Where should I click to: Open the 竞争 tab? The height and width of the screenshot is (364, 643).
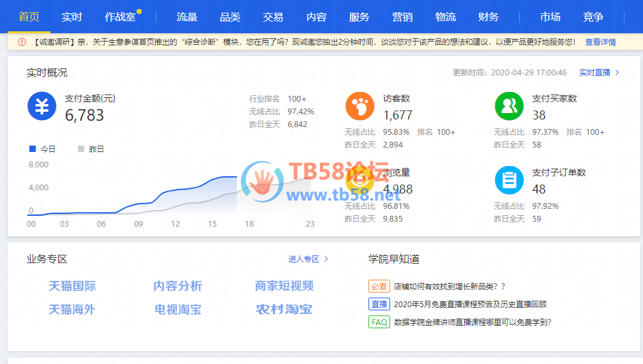(593, 17)
